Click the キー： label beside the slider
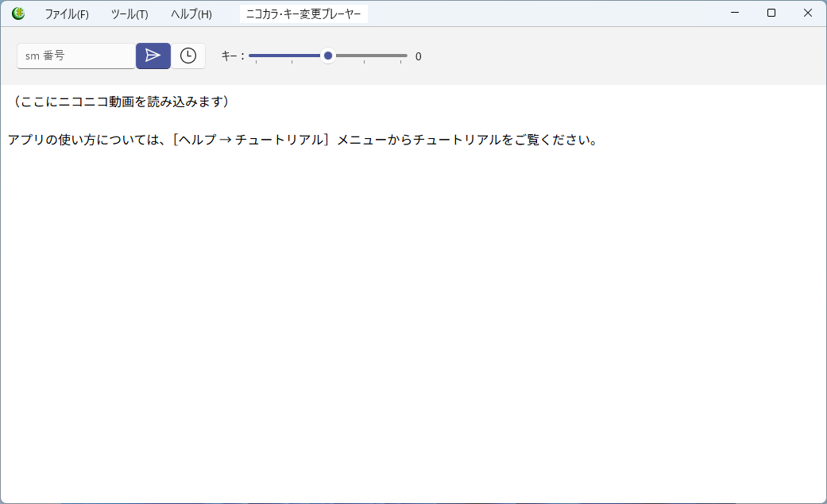Viewport: 827px width, 504px height. click(x=233, y=56)
